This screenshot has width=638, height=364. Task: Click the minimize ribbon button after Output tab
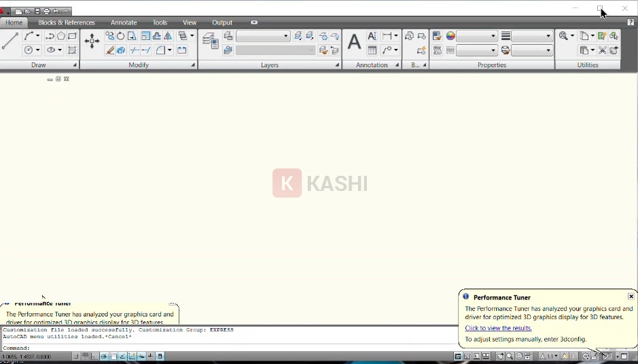pyautogui.click(x=254, y=22)
